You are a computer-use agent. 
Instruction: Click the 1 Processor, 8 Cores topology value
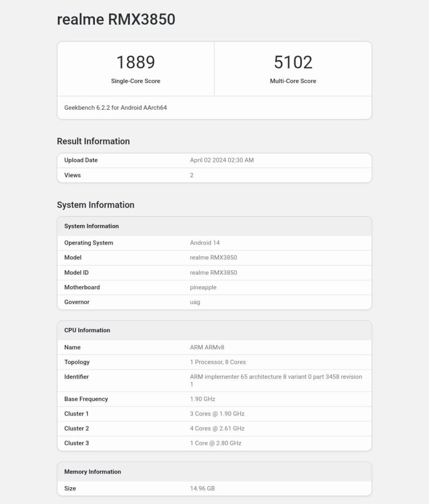pyautogui.click(x=218, y=362)
